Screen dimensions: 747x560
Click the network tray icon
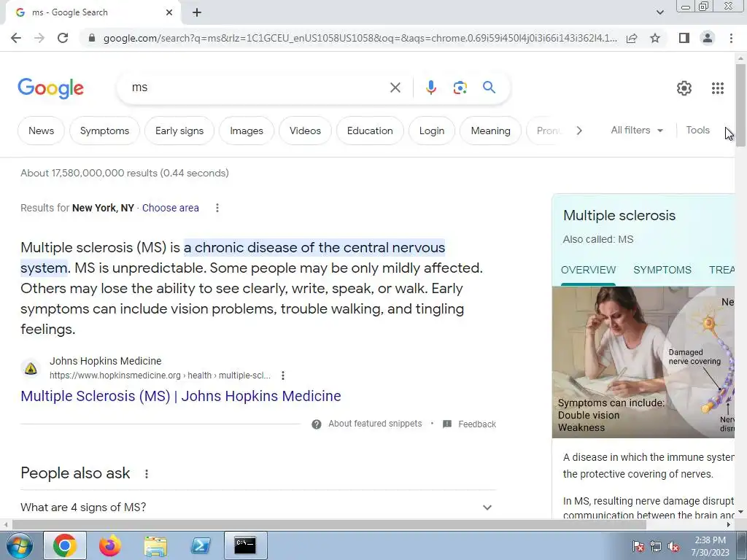tap(656, 547)
